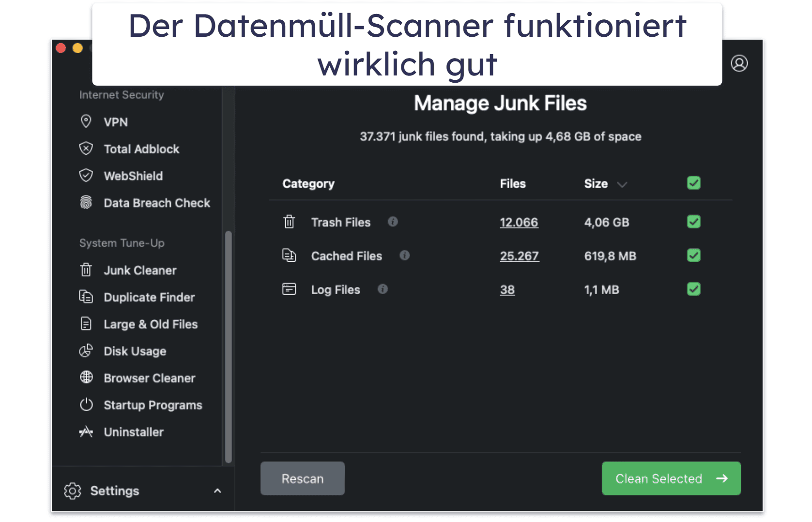
Task: Click the Cached Files category label
Action: coord(347,256)
